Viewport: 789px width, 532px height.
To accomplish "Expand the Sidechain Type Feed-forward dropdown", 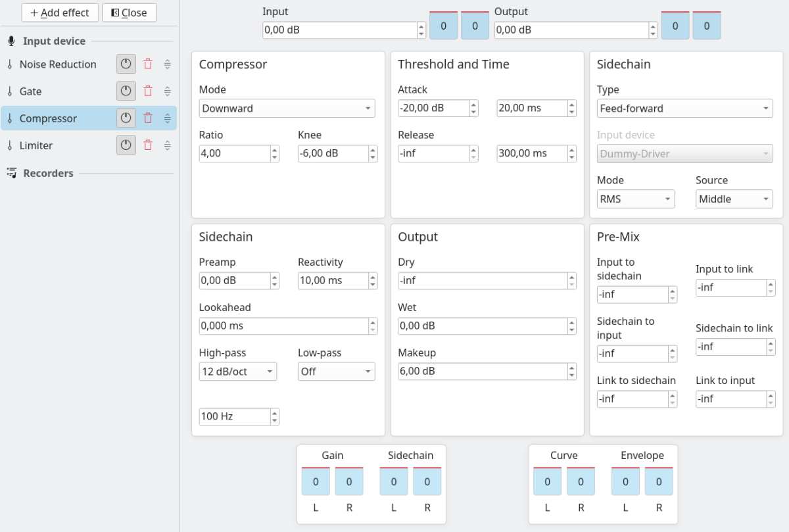I will tap(685, 109).
